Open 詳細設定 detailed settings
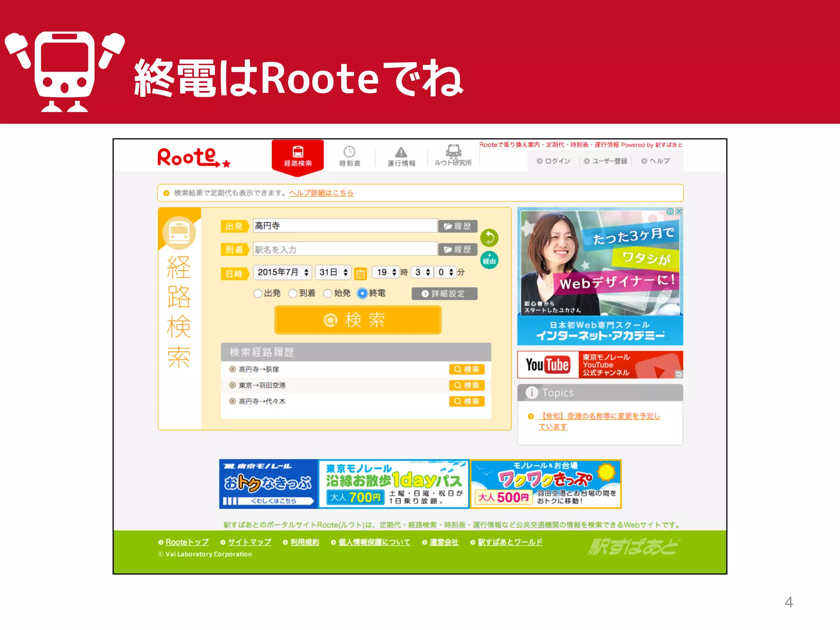 pos(444,294)
